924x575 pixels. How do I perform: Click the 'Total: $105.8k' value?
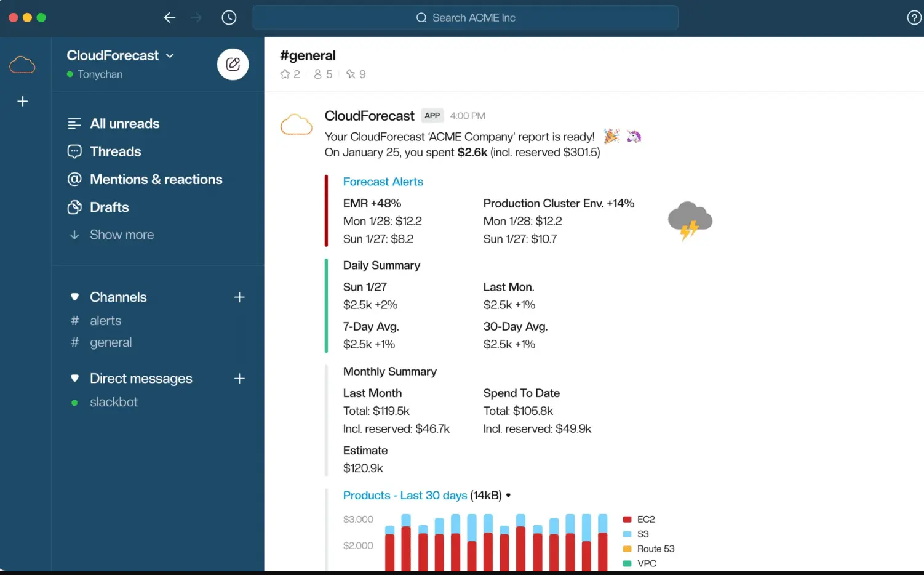518,411
